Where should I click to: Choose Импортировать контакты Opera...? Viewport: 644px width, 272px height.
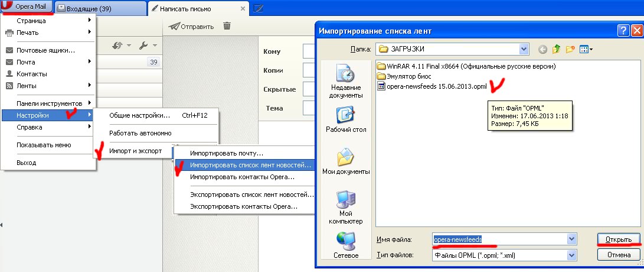point(245,177)
